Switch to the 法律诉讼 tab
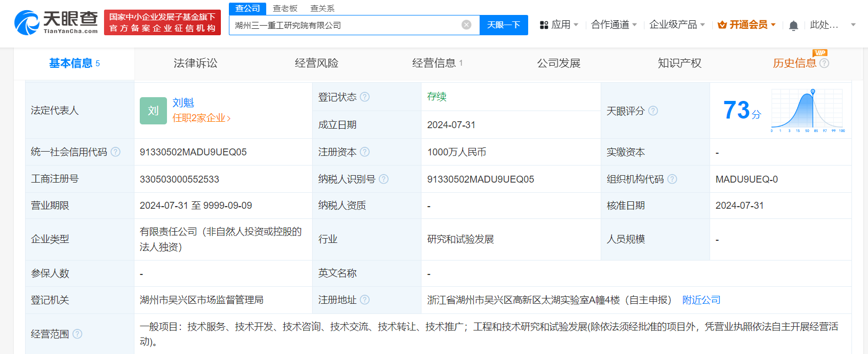Screen dimensions: 868x354 click(x=195, y=63)
